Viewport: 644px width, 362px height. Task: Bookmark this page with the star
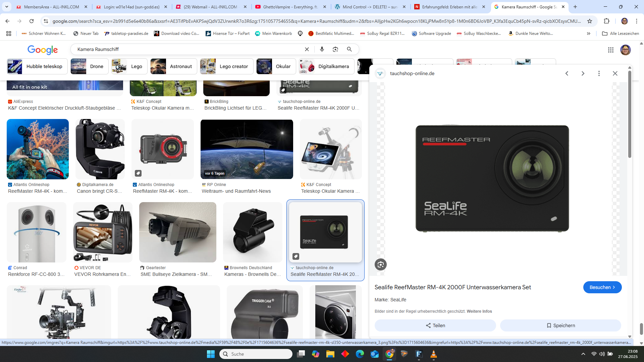click(590, 21)
